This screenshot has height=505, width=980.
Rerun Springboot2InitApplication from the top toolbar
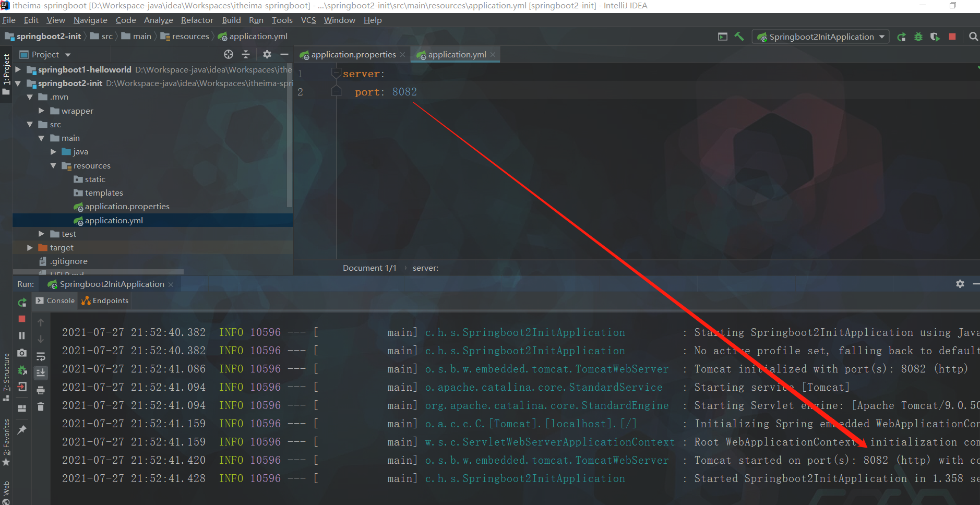click(x=901, y=37)
